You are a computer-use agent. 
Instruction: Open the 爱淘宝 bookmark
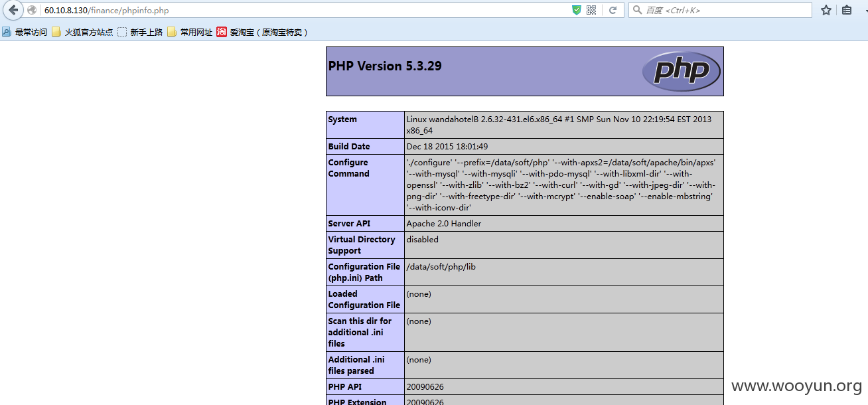[262, 32]
